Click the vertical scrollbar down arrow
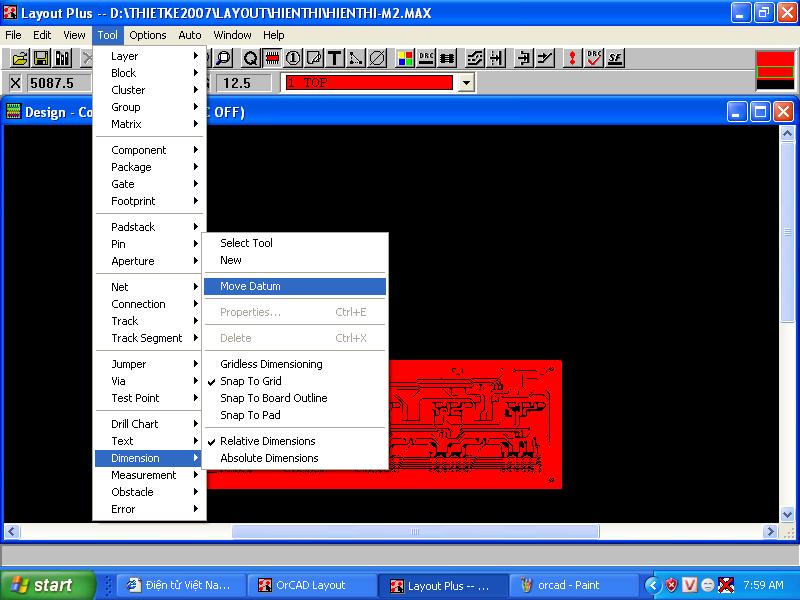 tap(787, 514)
